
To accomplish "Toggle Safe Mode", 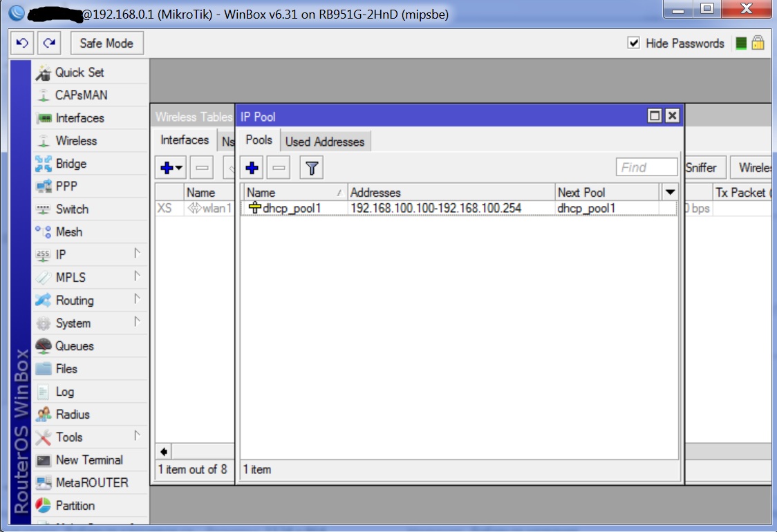I will [106, 43].
